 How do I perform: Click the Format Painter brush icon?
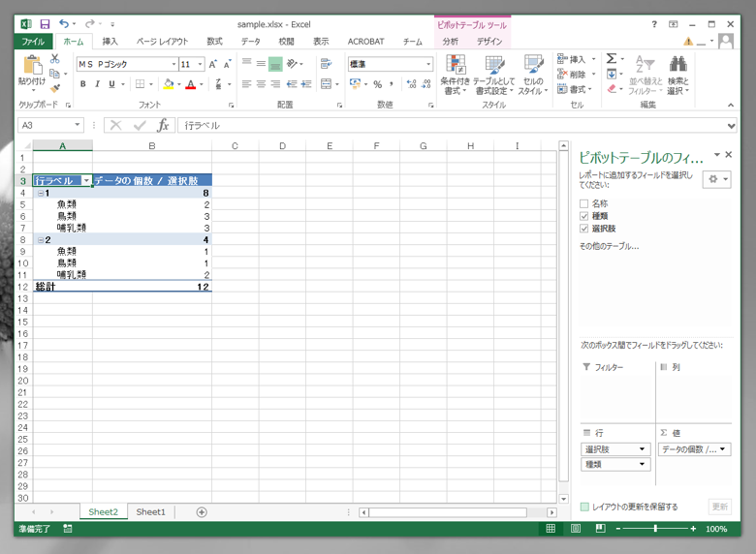(x=55, y=88)
